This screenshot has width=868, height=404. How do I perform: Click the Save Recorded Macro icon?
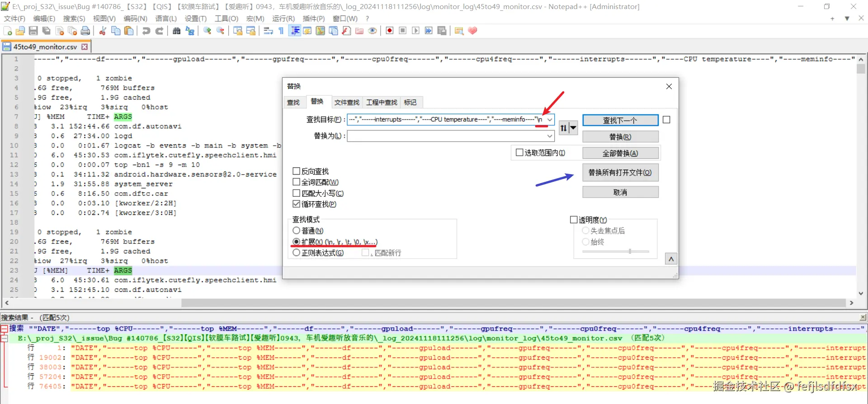442,31
